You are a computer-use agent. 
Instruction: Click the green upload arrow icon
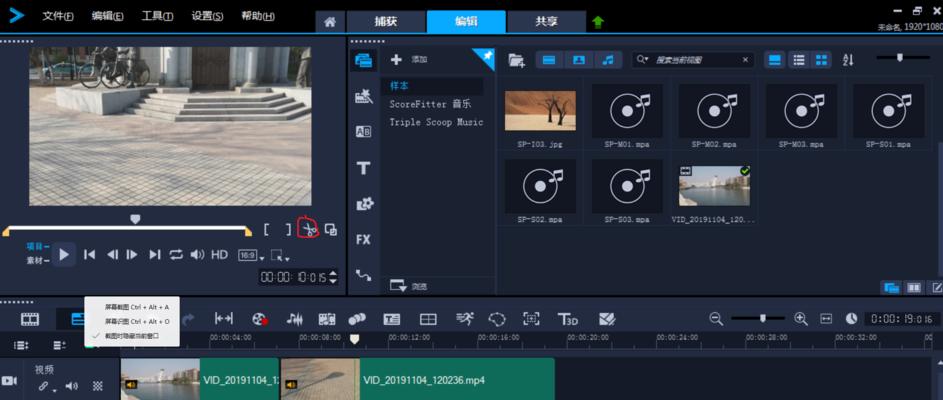[598, 22]
